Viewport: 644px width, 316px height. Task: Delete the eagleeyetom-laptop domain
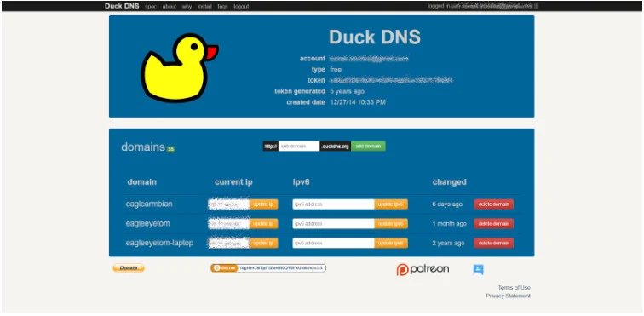click(494, 243)
